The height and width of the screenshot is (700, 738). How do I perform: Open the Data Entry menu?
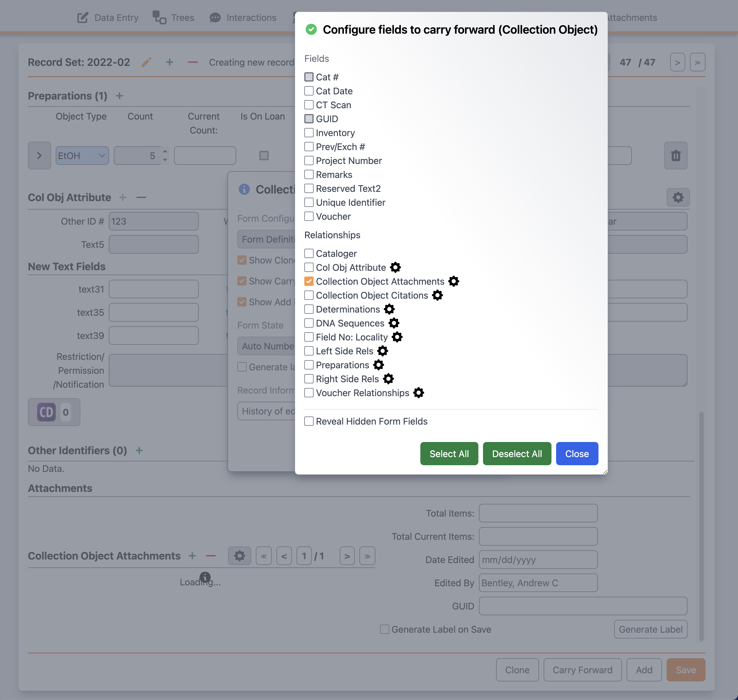[x=108, y=17]
